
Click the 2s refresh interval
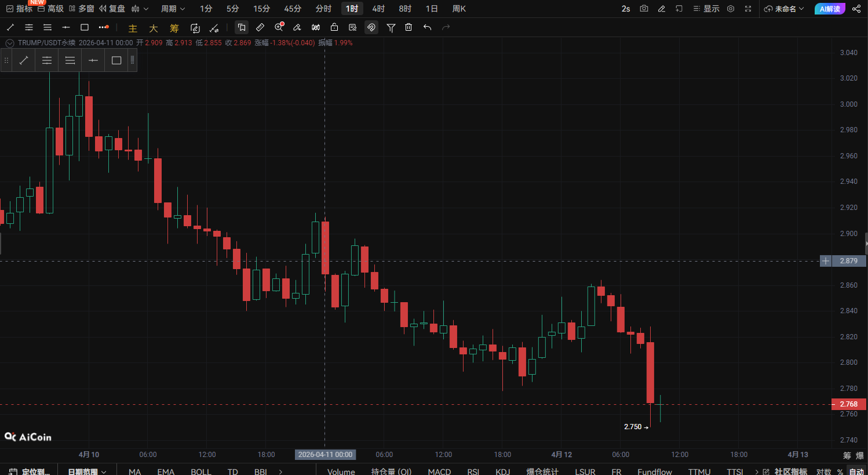point(626,9)
